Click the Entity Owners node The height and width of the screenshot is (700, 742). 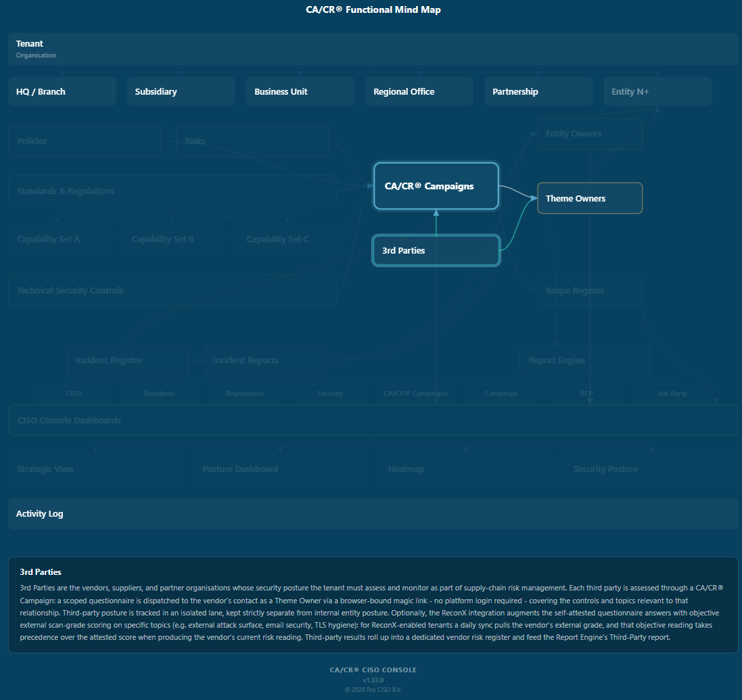pyautogui.click(x=590, y=133)
